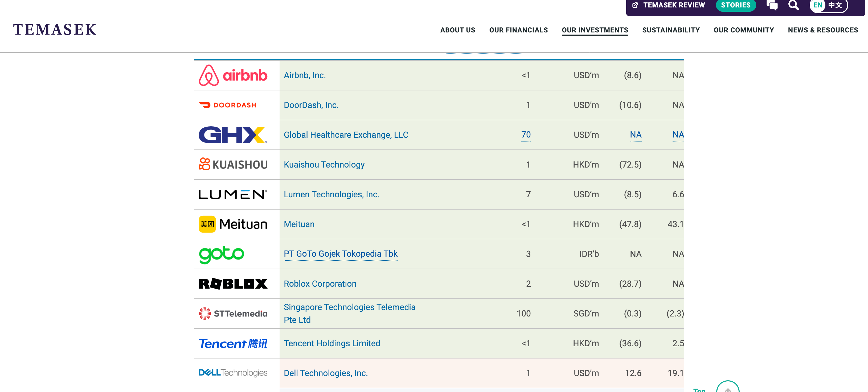Open the Kuaishou Technology link
Screen dimensions: 868x392
tap(324, 165)
